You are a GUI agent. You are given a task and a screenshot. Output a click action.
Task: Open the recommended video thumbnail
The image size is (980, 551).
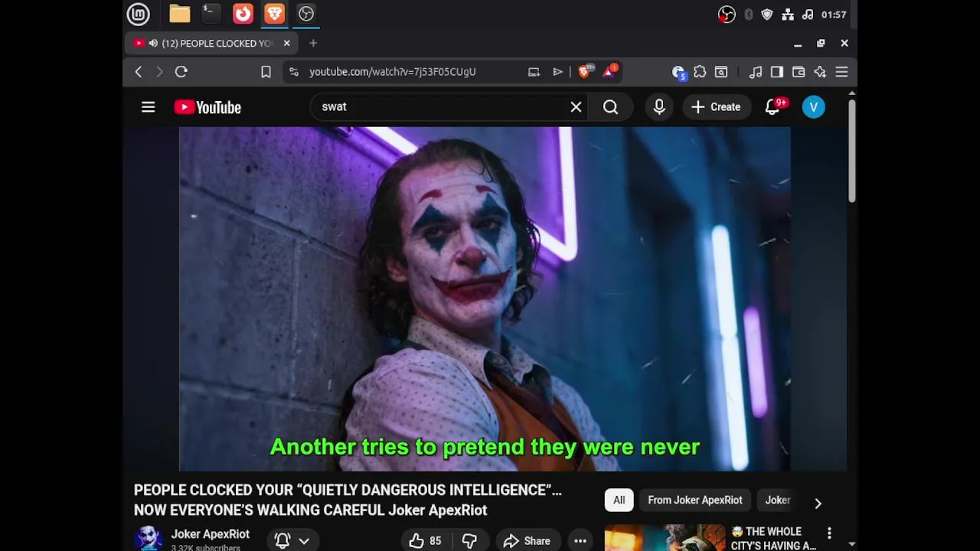(665, 538)
